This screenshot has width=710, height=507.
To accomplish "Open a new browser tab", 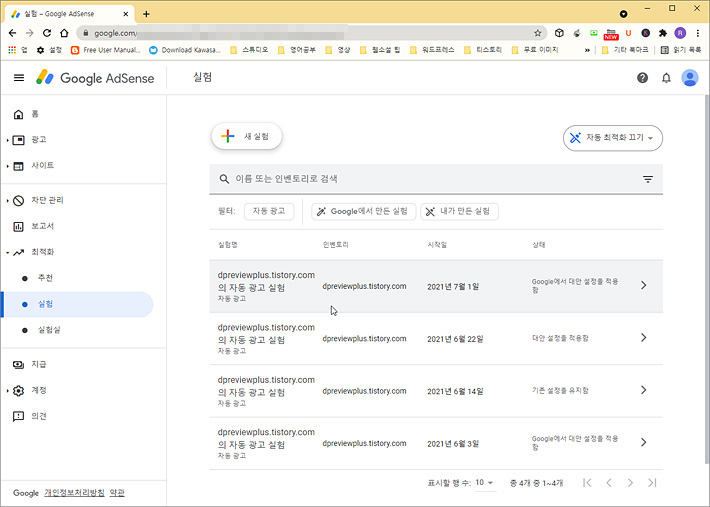I will [146, 14].
